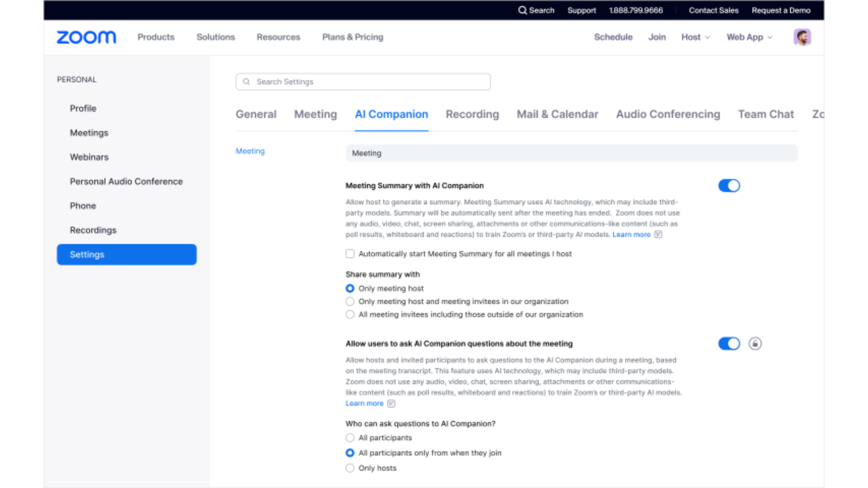Choose Only hosts radio option
The image size is (868, 488).
click(x=350, y=468)
